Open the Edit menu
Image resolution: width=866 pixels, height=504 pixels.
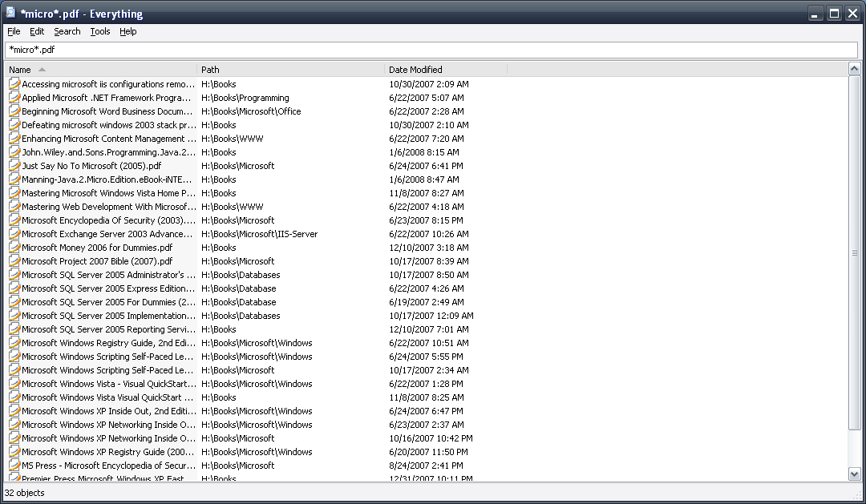36,31
